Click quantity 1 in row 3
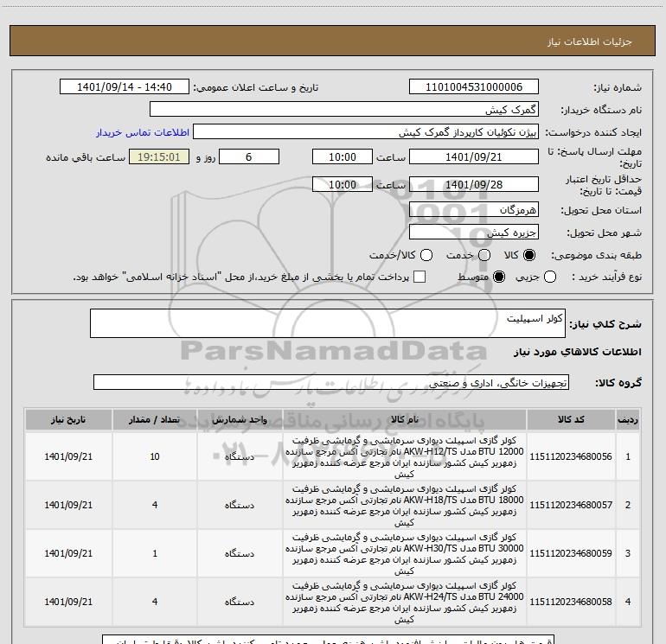Viewport: 666px width, 644px height. (x=155, y=553)
